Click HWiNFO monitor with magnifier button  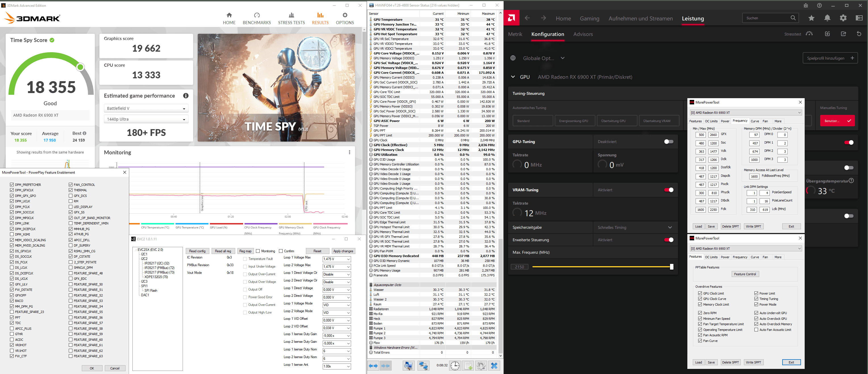click(409, 365)
